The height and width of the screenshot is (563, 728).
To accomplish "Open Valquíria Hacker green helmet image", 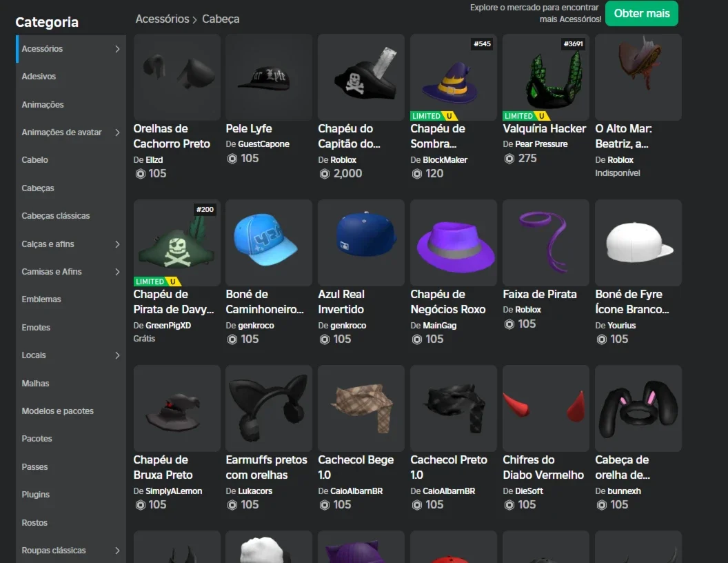I will pyautogui.click(x=546, y=77).
